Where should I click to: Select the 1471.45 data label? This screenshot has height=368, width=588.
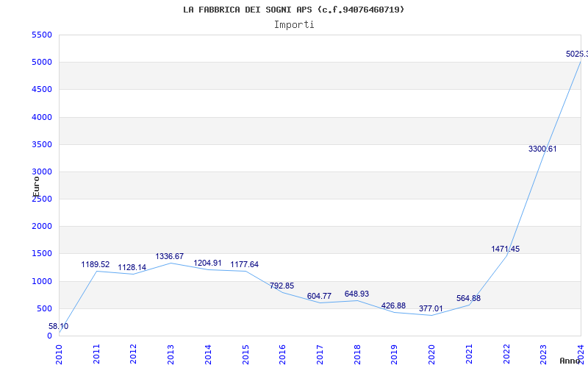[x=506, y=249]
